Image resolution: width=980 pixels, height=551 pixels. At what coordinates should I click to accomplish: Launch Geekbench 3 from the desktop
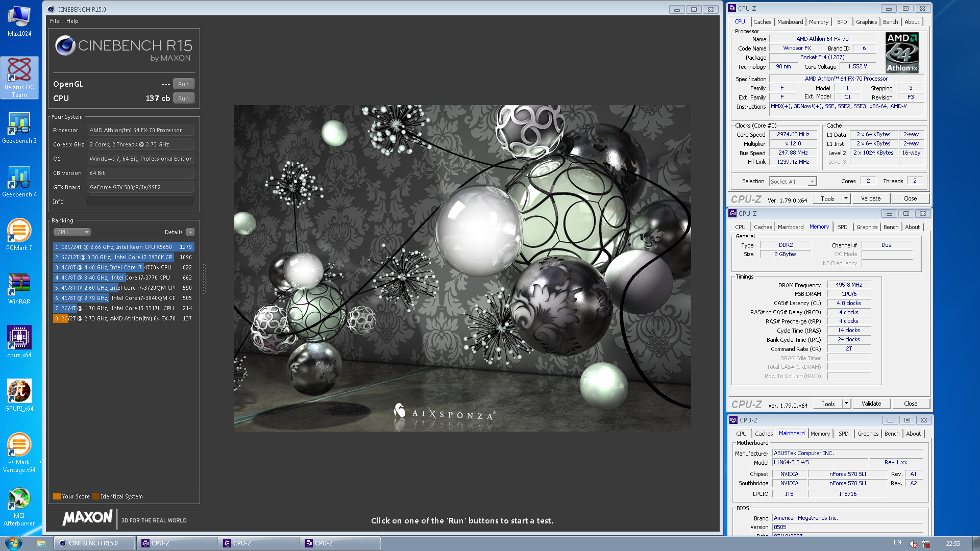point(19,128)
